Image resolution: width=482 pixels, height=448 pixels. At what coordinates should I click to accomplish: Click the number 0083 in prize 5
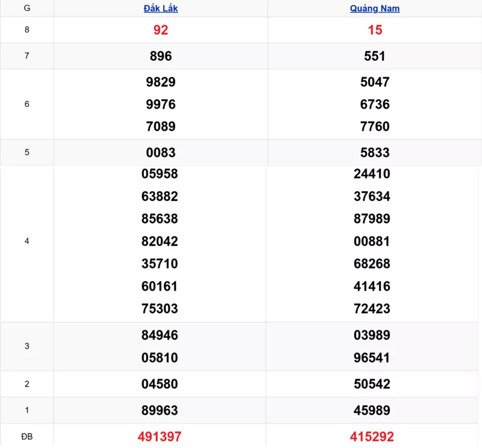(160, 153)
